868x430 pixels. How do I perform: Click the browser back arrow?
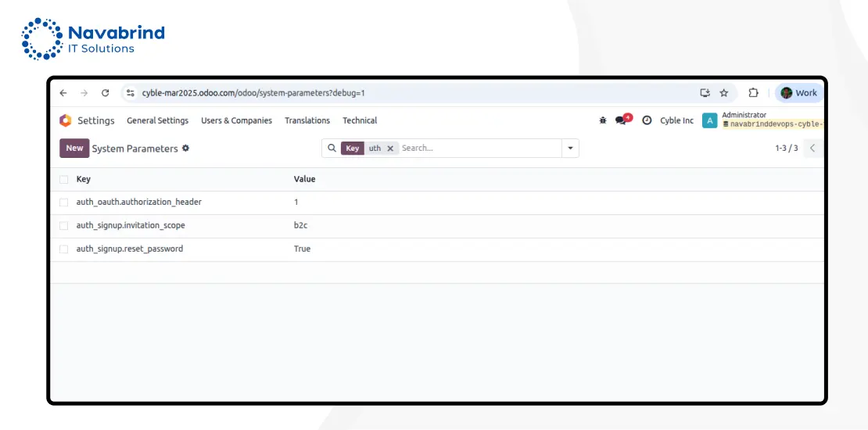pyautogui.click(x=64, y=93)
